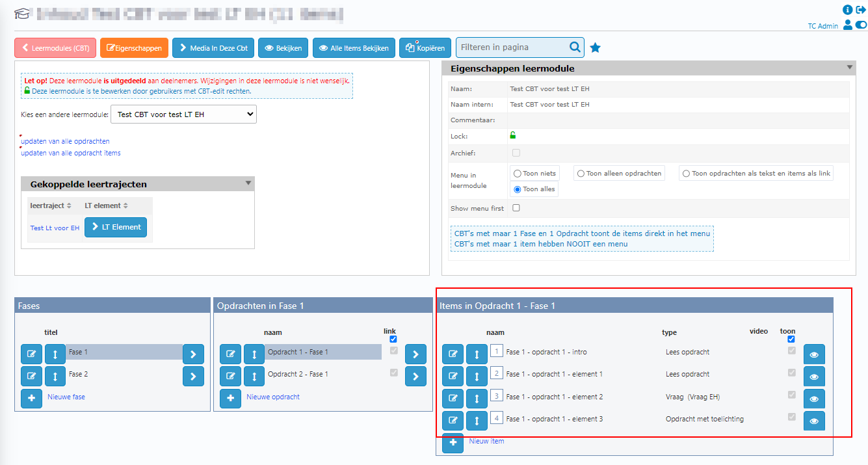
Task: Open the Eigenschappen toolbar button
Action: pyautogui.click(x=134, y=48)
